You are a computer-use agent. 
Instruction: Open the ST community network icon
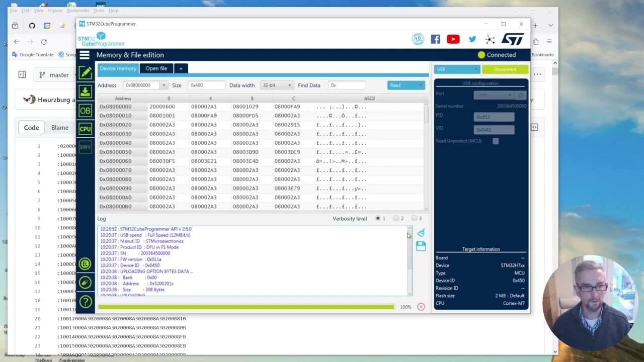point(490,39)
